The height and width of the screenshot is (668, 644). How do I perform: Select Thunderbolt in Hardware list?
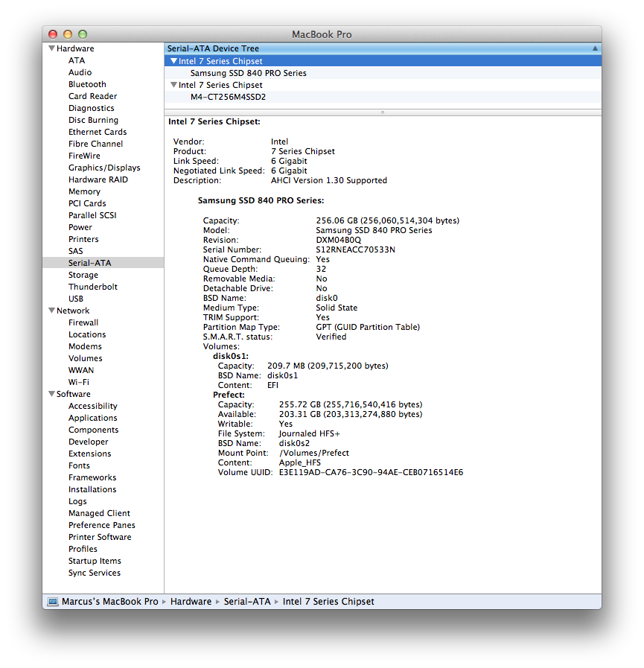(93, 287)
